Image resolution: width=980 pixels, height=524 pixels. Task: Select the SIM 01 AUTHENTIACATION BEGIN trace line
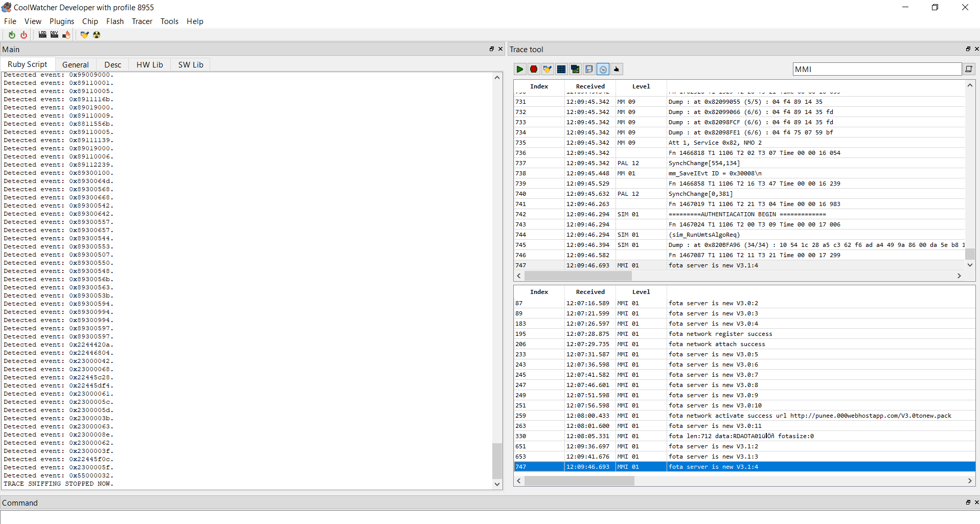747,214
